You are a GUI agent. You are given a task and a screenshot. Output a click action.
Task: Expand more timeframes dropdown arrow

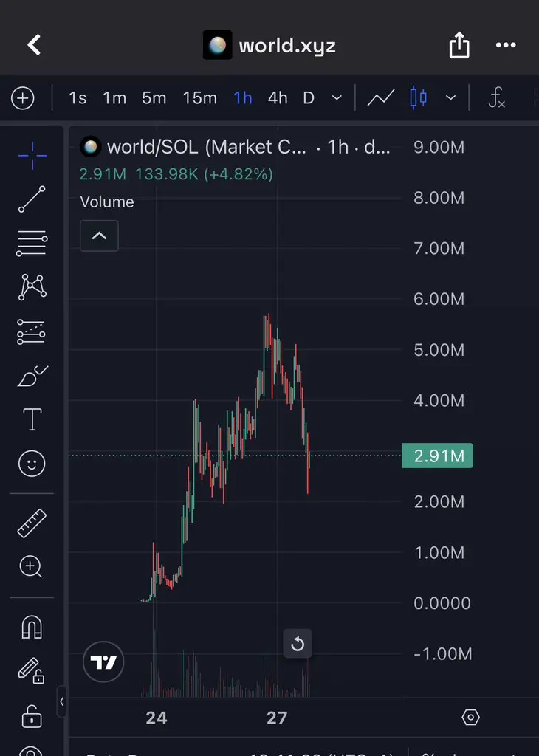tap(337, 98)
